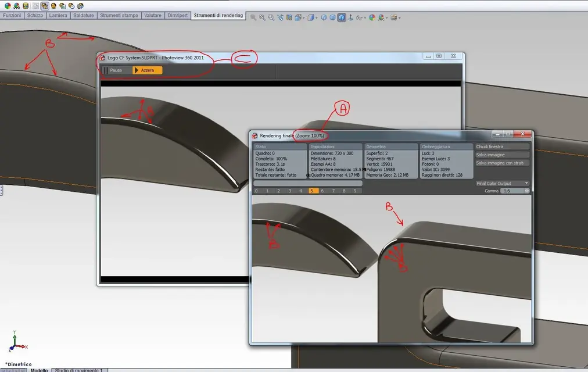This screenshot has height=372, width=588.
Task: Expand the View Settings dropdown arrow
Action: point(399,18)
